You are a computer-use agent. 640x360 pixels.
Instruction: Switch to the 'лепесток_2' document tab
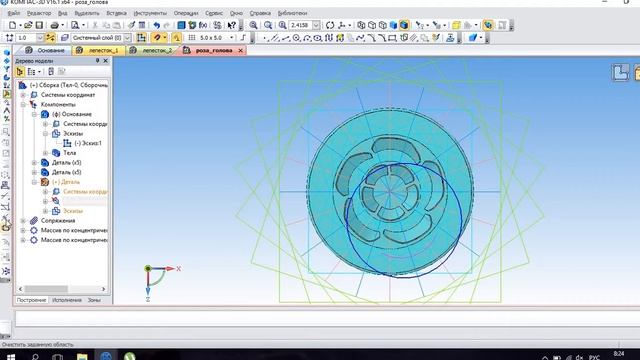point(151,50)
